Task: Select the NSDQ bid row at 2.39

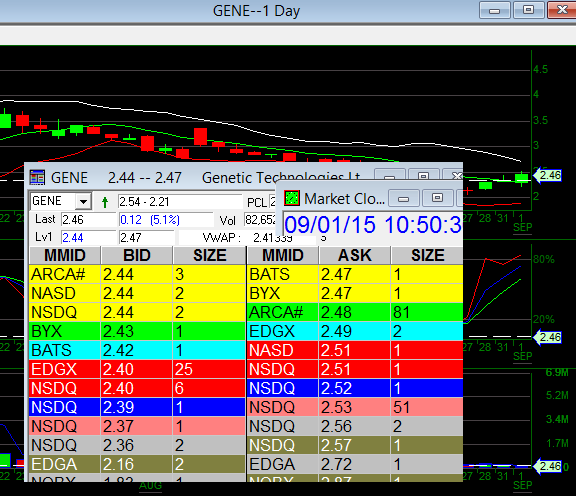Action: coord(137,407)
